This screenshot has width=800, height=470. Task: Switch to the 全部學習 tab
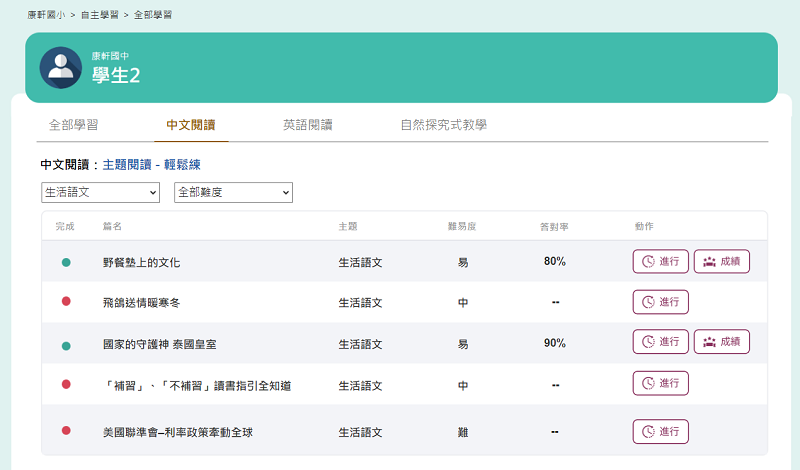[74, 125]
